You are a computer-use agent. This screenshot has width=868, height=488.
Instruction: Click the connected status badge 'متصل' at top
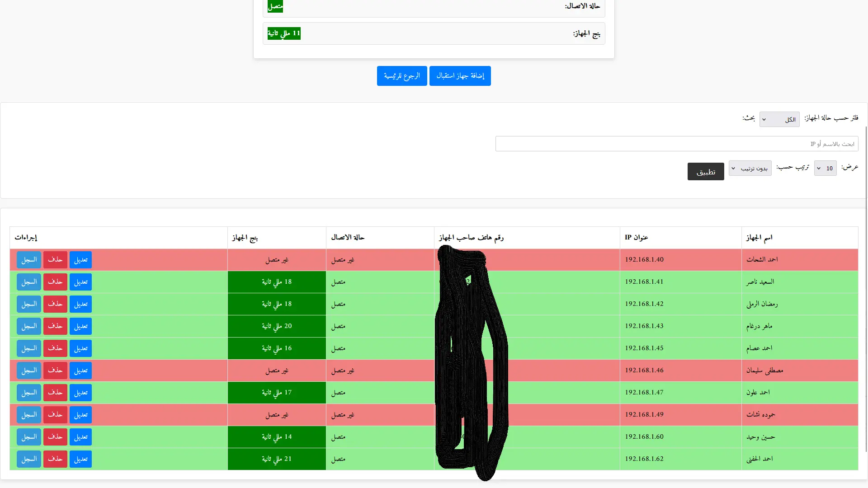pyautogui.click(x=275, y=6)
